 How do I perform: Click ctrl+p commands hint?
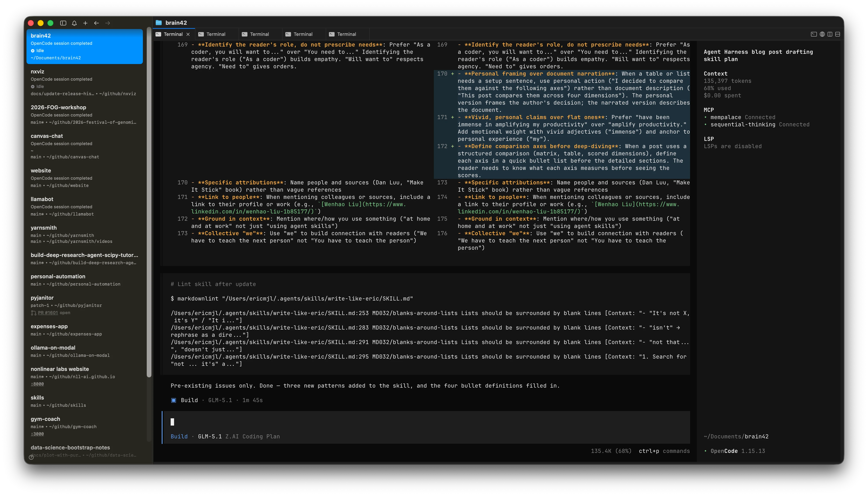click(x=664, y=451)
